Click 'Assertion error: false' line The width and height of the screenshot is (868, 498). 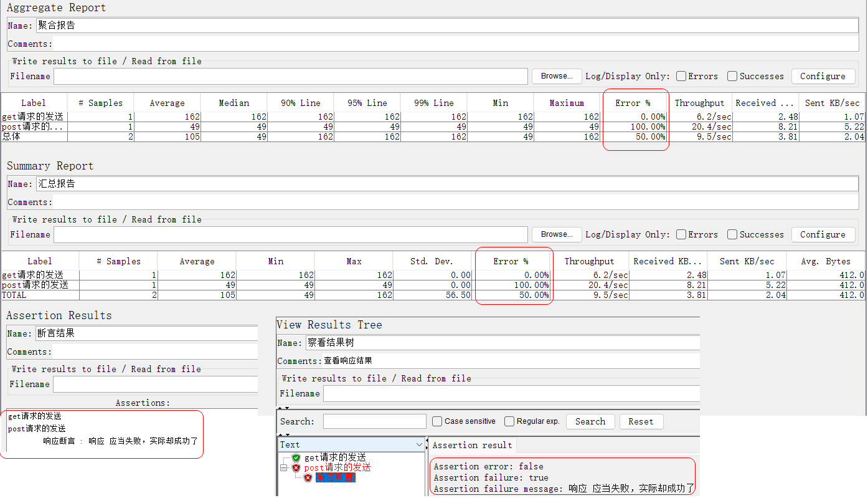point(488,466)
